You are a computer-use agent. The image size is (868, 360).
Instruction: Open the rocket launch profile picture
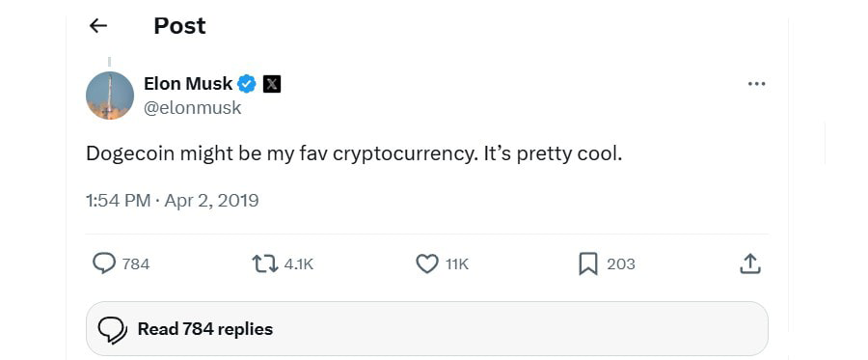click(x=110, y=96)
